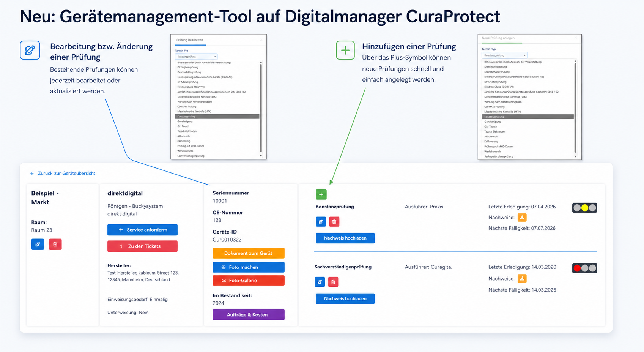
Task: Open Termin-Typ dropdown in Prüfung bearbeiten dialog
Action: click(196, 57)
